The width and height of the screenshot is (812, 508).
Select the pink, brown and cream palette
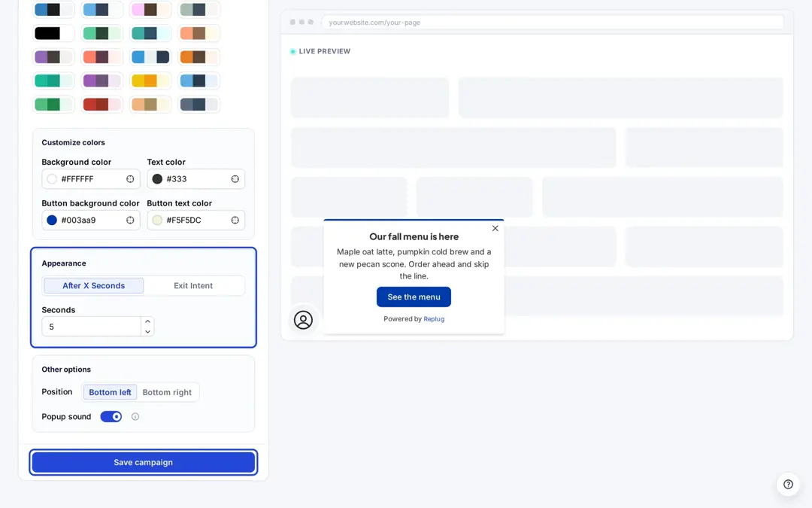tap(150, 9)
